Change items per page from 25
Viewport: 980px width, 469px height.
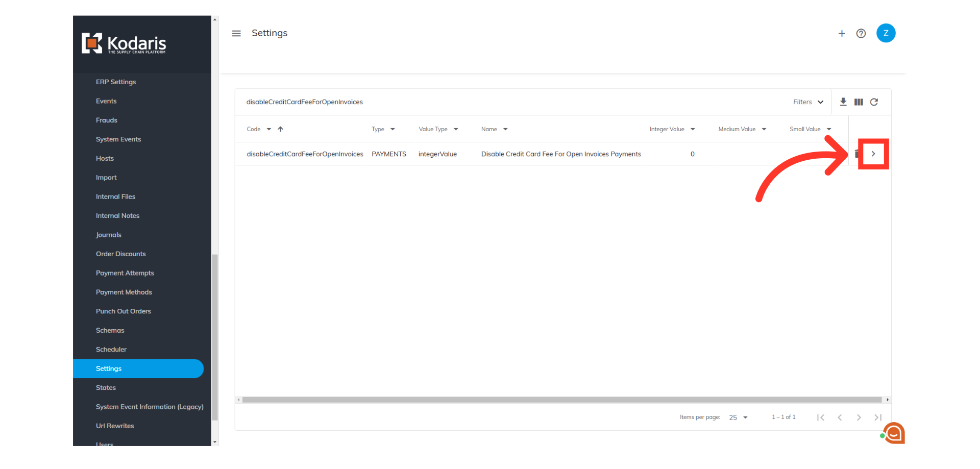[x=738, y=417]
